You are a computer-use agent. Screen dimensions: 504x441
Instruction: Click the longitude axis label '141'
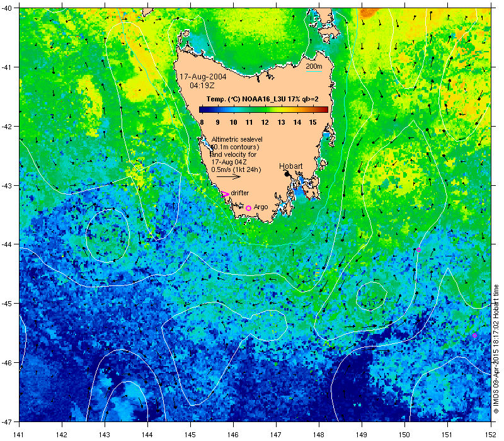click(19, 435)
